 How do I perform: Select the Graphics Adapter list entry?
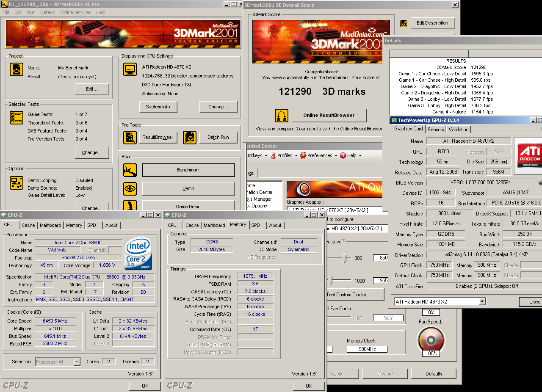(x=335, y=210)
